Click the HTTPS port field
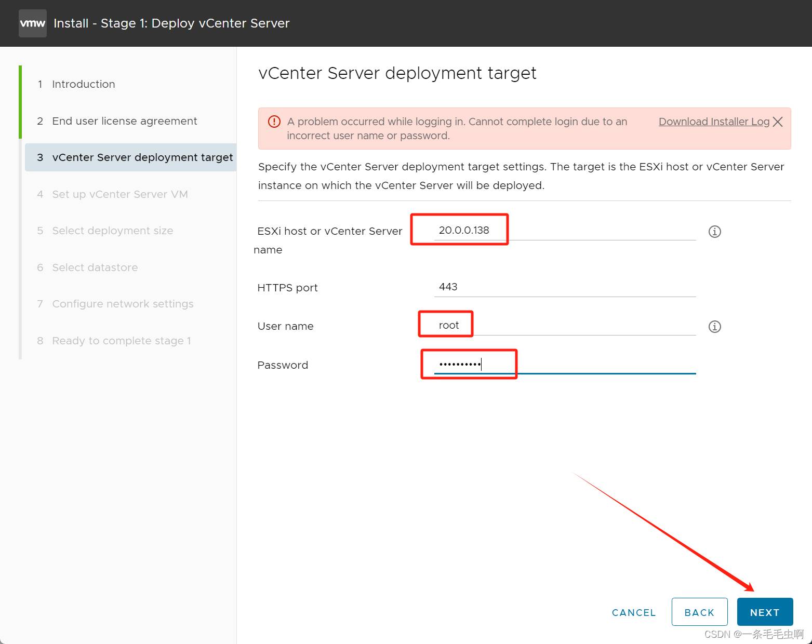Image resolution: width=812 pixels, height=644 pixels. coord(564,287)
